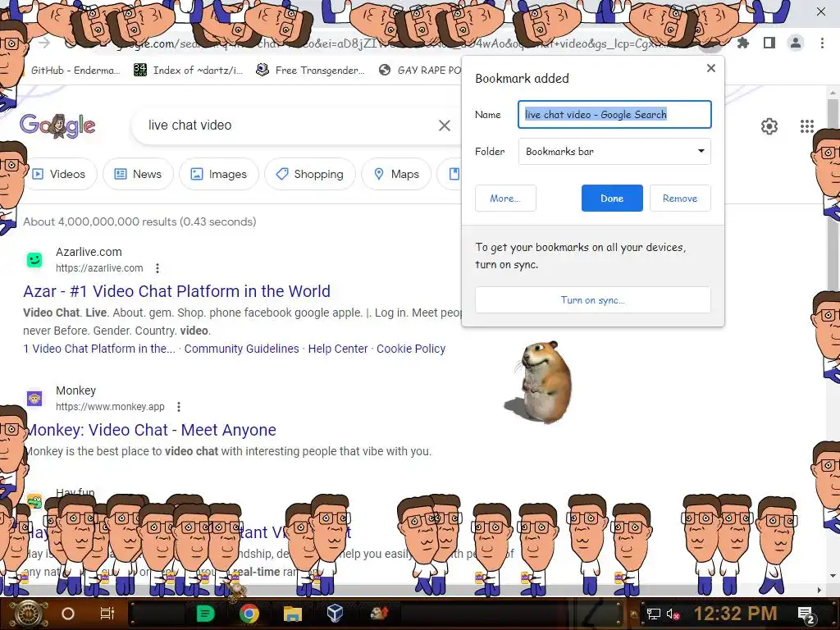Image resolution: width=840 pixels, height=630 pixels.
Task: Open green chat app in taskbar
Action: [204, 614]
